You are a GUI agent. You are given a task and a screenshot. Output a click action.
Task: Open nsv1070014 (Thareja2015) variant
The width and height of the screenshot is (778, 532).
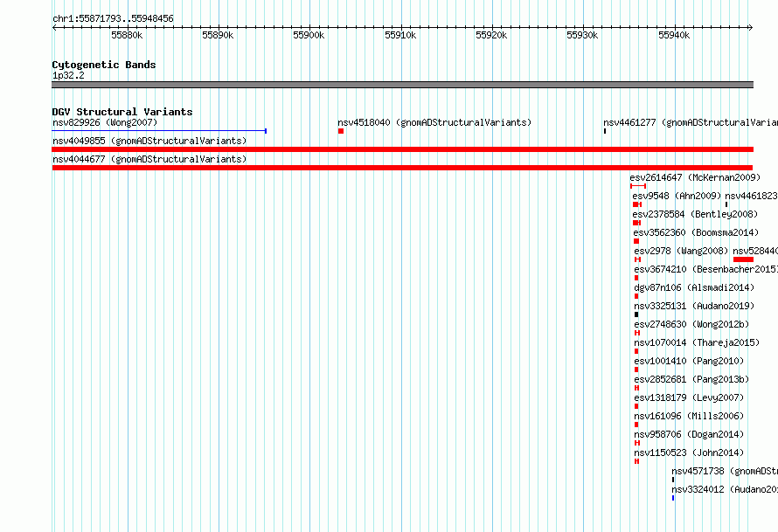click(x=697, y=342)
